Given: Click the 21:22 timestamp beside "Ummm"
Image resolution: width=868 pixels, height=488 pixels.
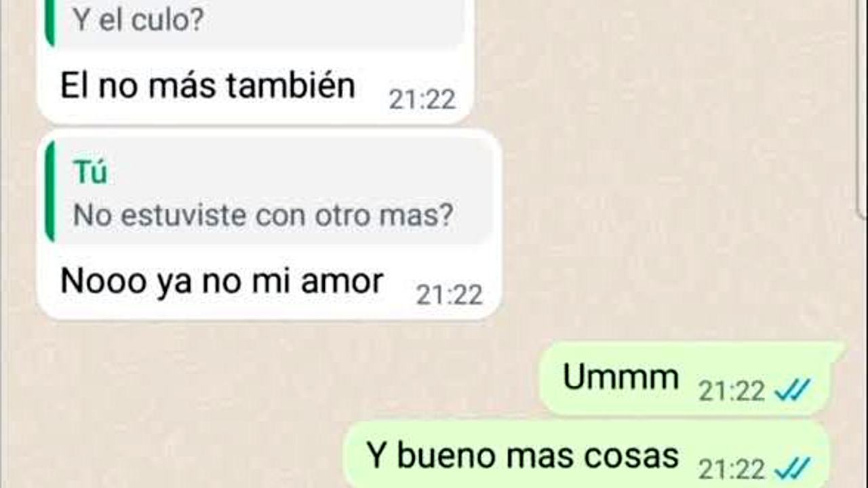Looking at the screenshot, I should point(732,391).
